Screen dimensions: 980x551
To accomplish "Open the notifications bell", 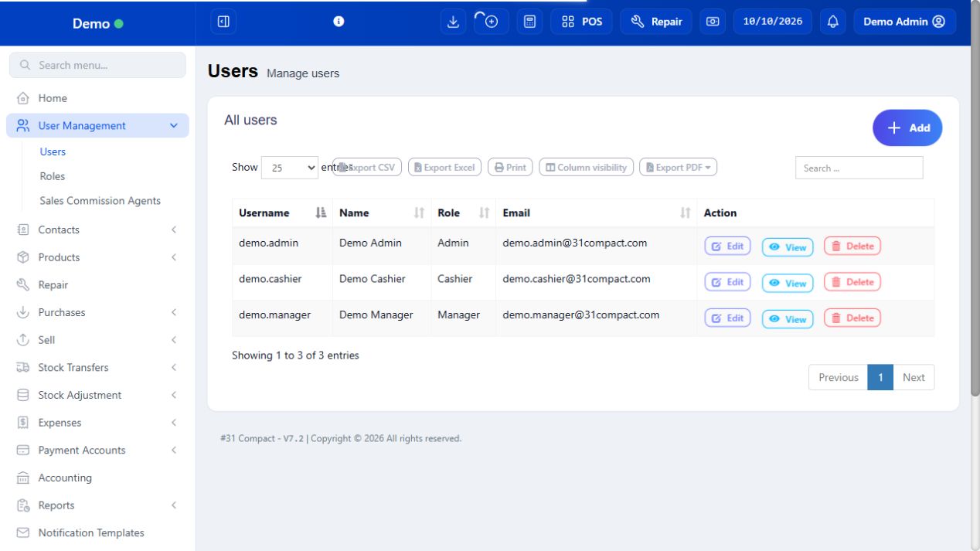I will pyautogui.click(x=832, y=22).
